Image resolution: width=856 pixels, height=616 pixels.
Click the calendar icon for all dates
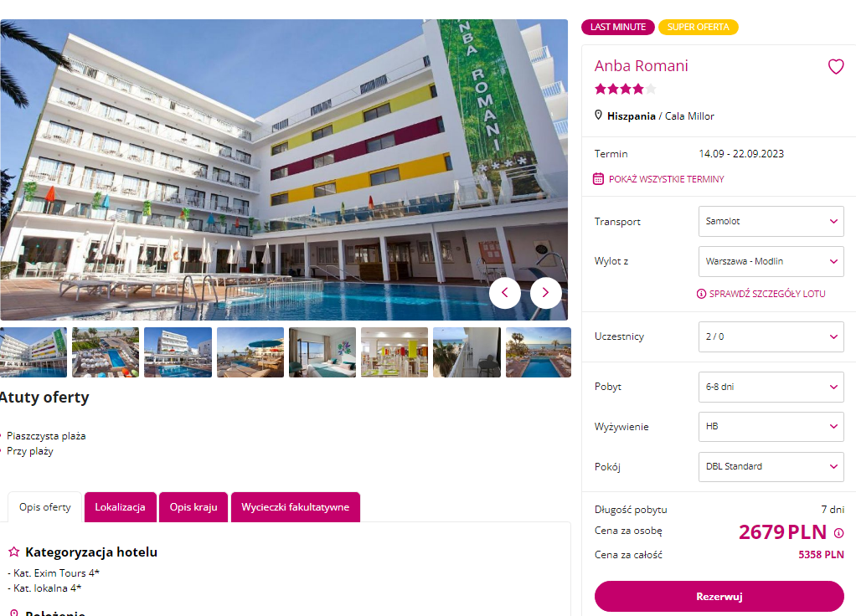point(598,179)
